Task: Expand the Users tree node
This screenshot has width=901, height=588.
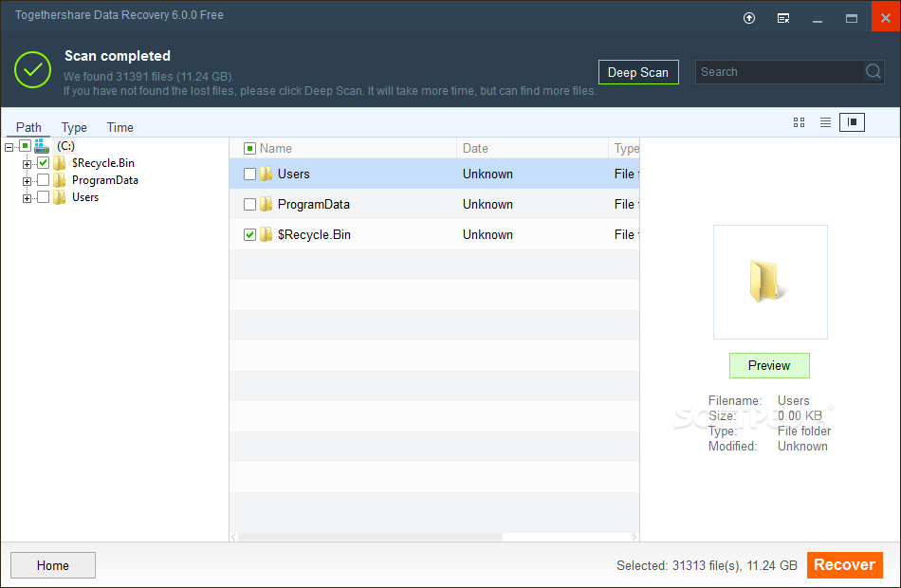Action: tap(27, 199)
